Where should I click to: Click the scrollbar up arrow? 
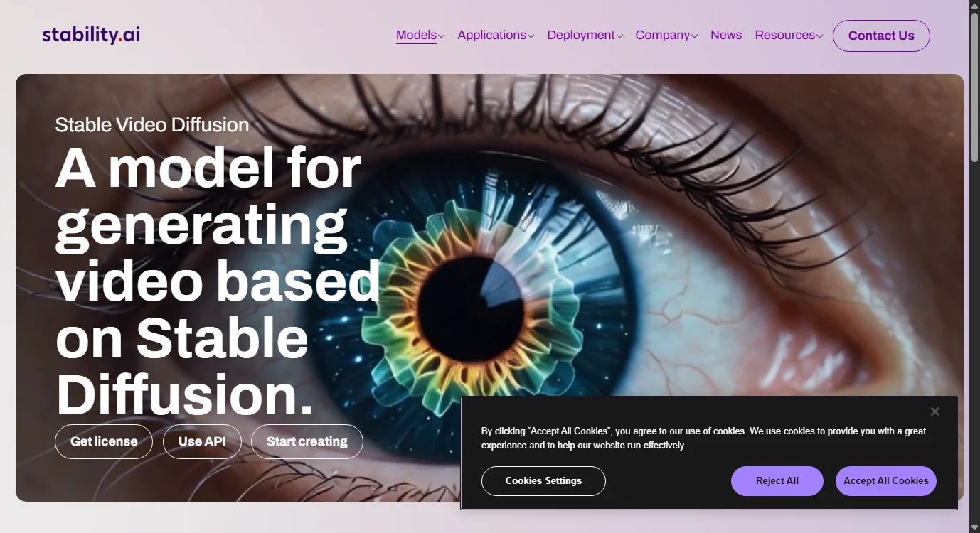tap(974, 6)
